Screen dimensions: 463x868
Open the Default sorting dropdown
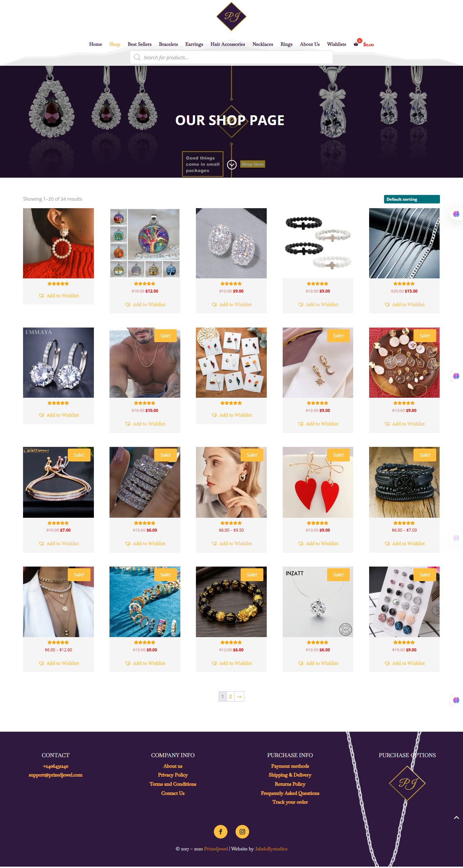coord(412,199)
